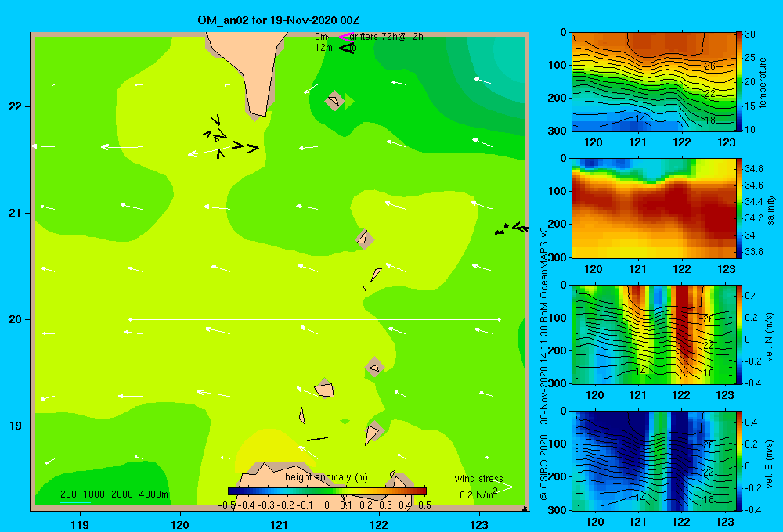Image resolution: width=783 pixels, height=532 pixels.
Task: Click the 'drifters 72h@12h' legend text
Action: tap(387, 37)
